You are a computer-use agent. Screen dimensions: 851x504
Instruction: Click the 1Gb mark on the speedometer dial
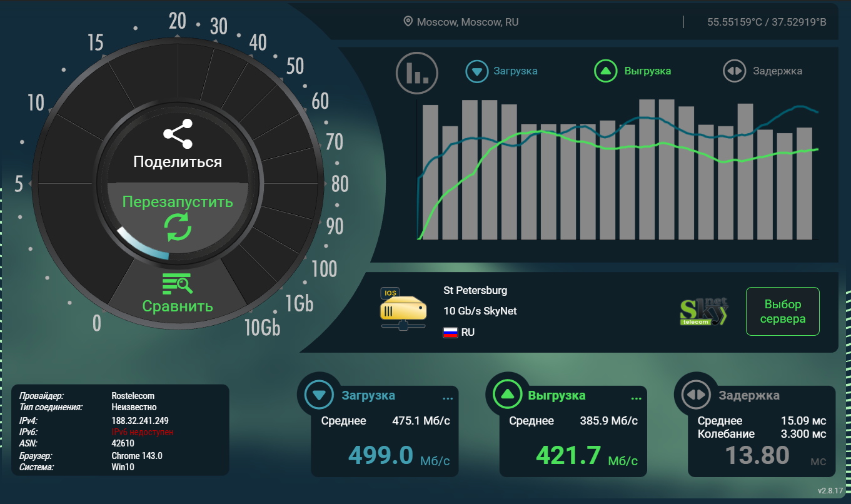(299, 303)
